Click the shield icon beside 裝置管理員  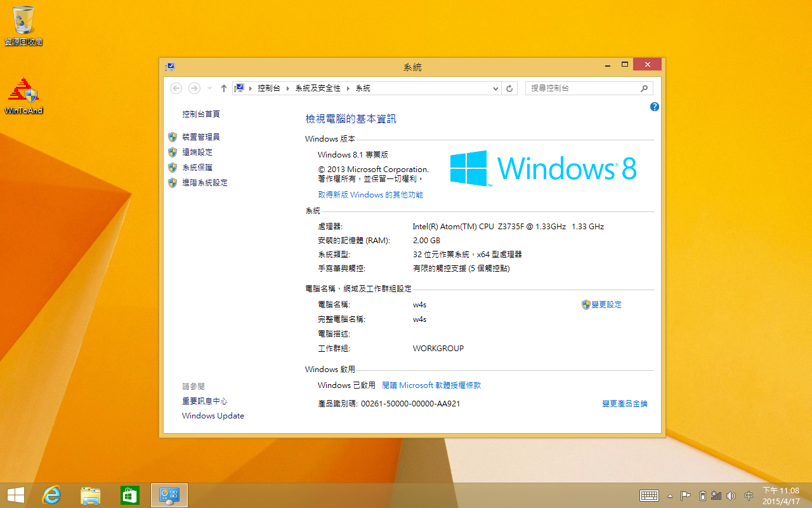point(173,137)
